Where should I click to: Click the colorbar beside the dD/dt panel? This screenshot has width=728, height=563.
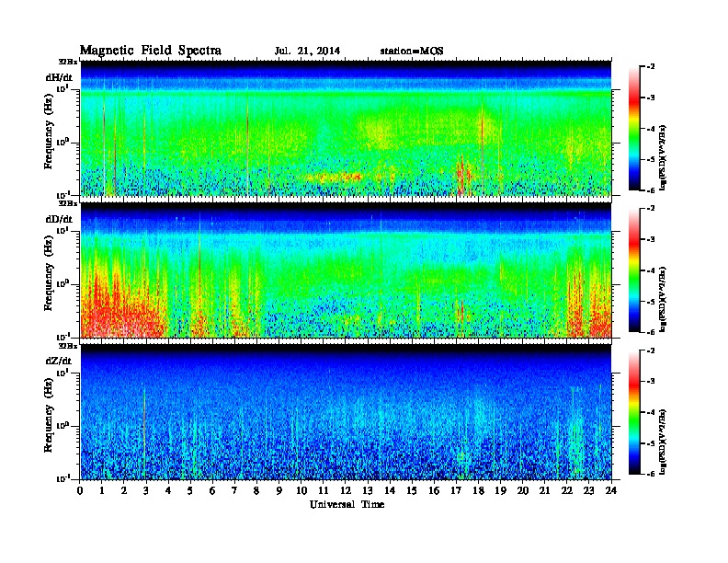point(633,270)
